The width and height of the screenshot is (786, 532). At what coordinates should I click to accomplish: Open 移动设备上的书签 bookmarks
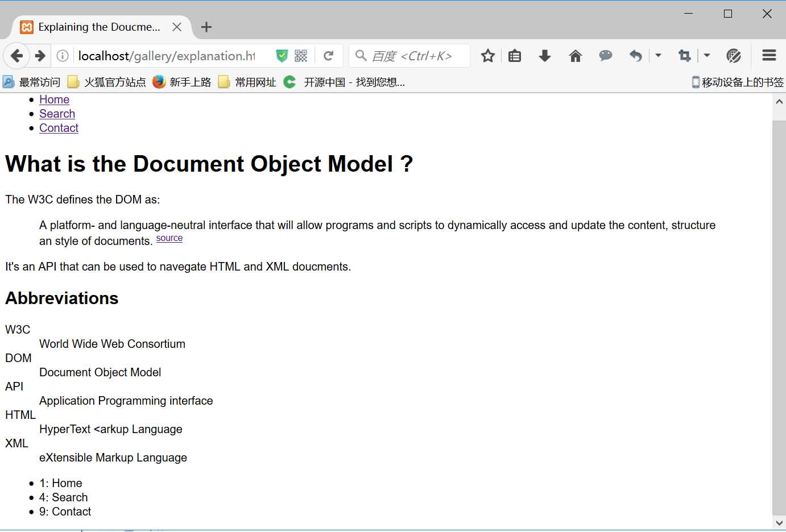click(x=738, y=82)
